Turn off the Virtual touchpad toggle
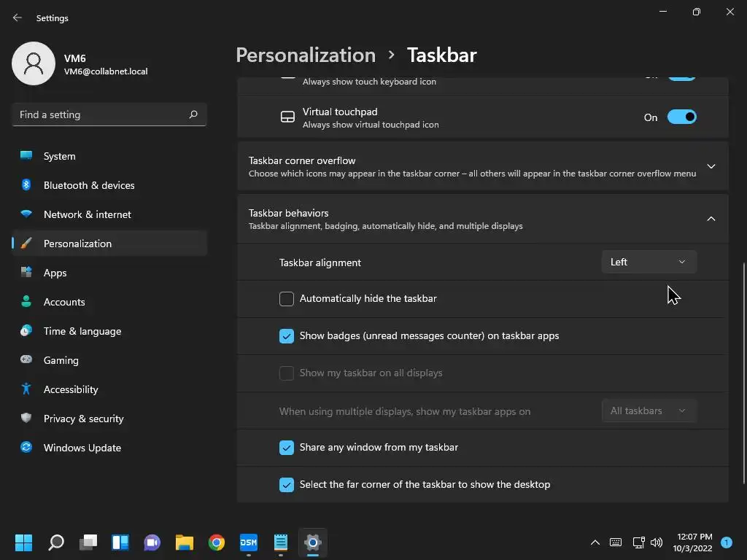Viewport: 747px width, 560px height. (682, 117)
